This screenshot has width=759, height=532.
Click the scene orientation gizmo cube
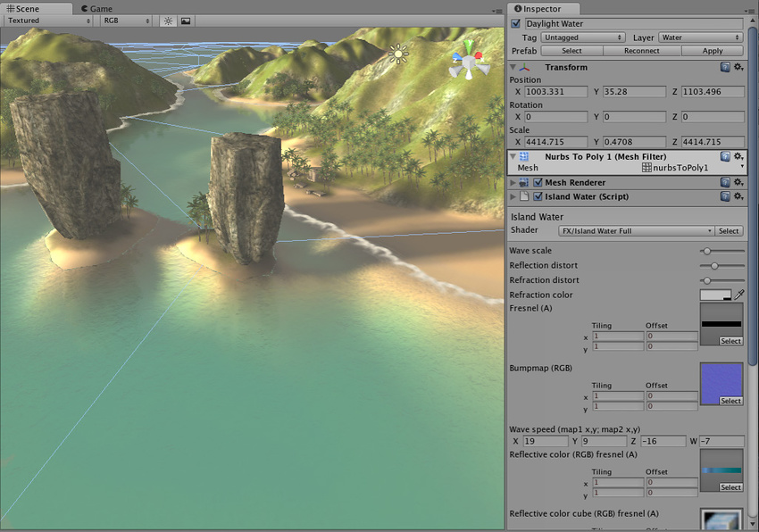pos(469,62)
